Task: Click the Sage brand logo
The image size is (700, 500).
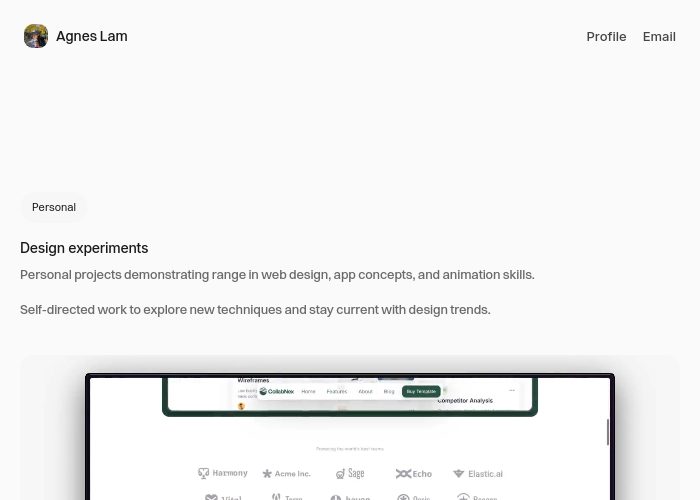Action: click(350, 473)
